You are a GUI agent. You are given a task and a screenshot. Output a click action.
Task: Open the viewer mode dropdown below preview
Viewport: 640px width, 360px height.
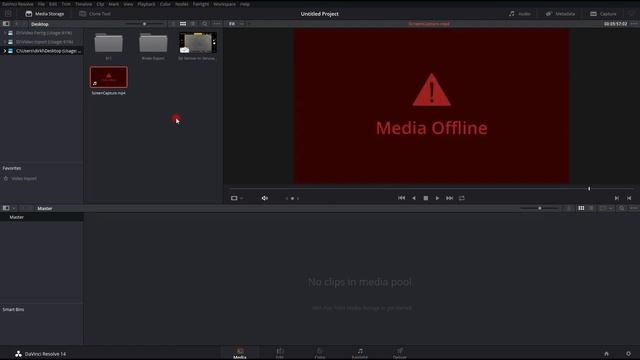coord(237,198)
